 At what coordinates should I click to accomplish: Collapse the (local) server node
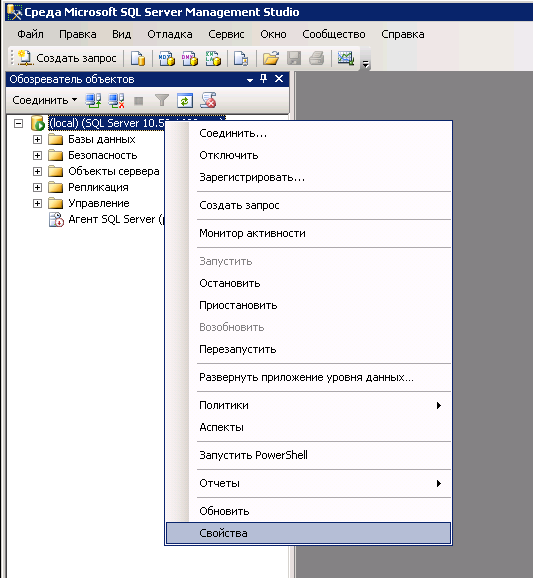pyautogui.click(x=18, y=123)
